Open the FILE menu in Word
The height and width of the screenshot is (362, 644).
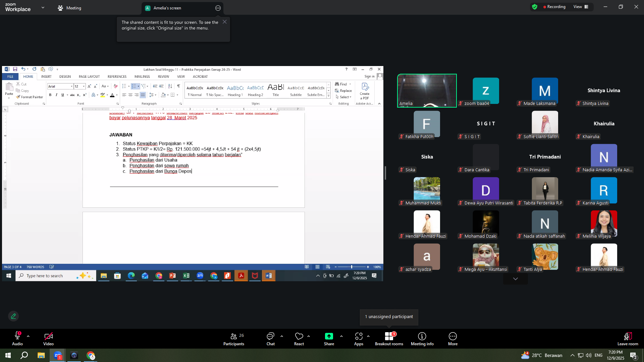pyautogui.click(x=10, y=77)
